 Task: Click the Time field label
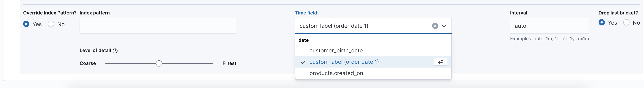tap(306, 13)
